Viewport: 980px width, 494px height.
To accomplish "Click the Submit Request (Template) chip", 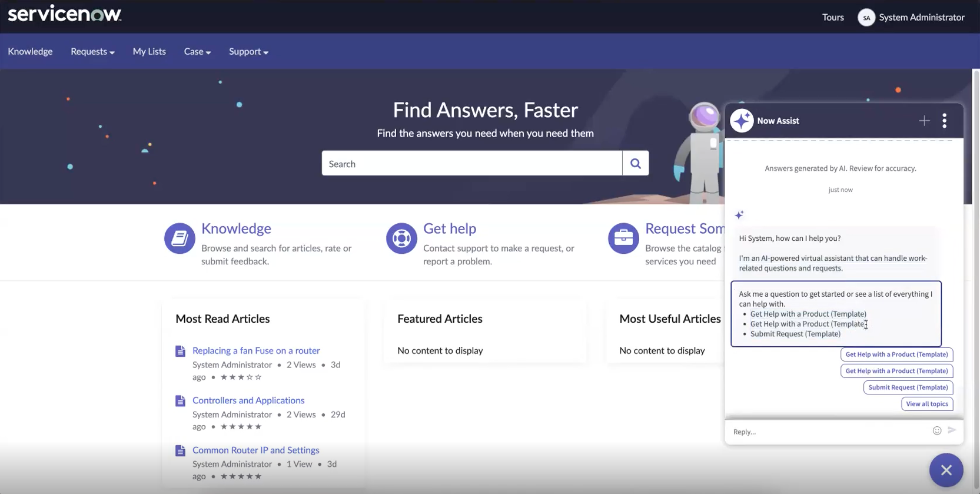I will coord(908,387).
